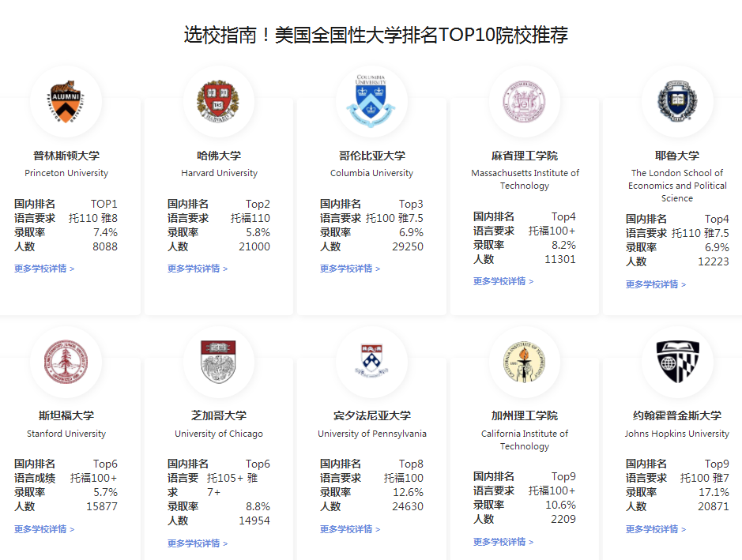742x560 pixels.
Task: Select the 约翰霍普金斯大学 heading
Action: point(677,415)
